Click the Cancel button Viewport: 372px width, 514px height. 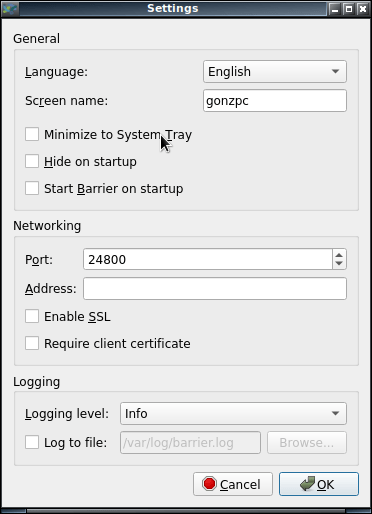click(233, 484)
